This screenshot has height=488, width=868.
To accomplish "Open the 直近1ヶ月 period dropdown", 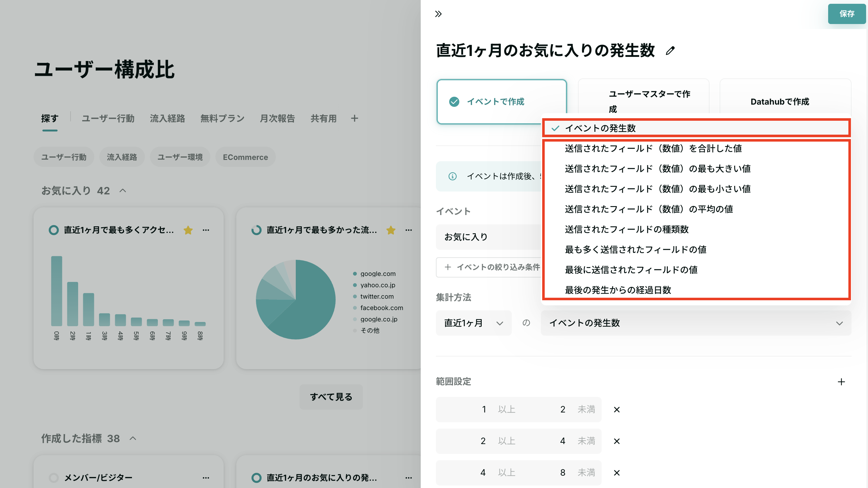I will [x=474, y=323].
